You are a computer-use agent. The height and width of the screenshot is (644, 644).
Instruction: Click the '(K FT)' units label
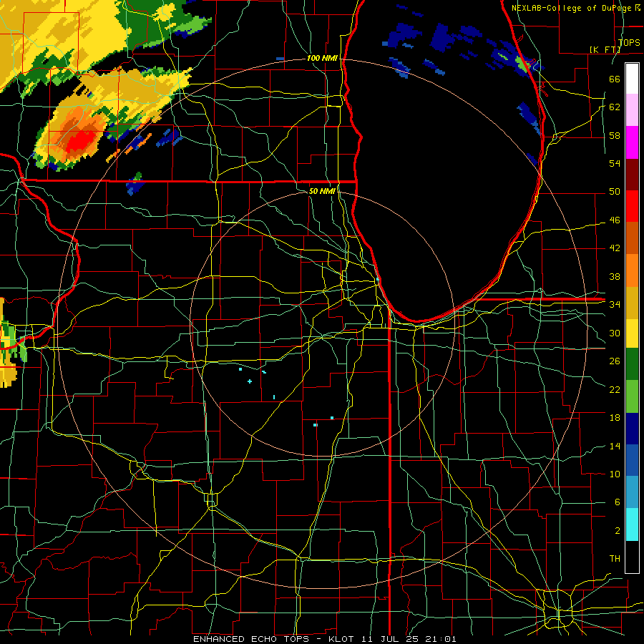605,49
